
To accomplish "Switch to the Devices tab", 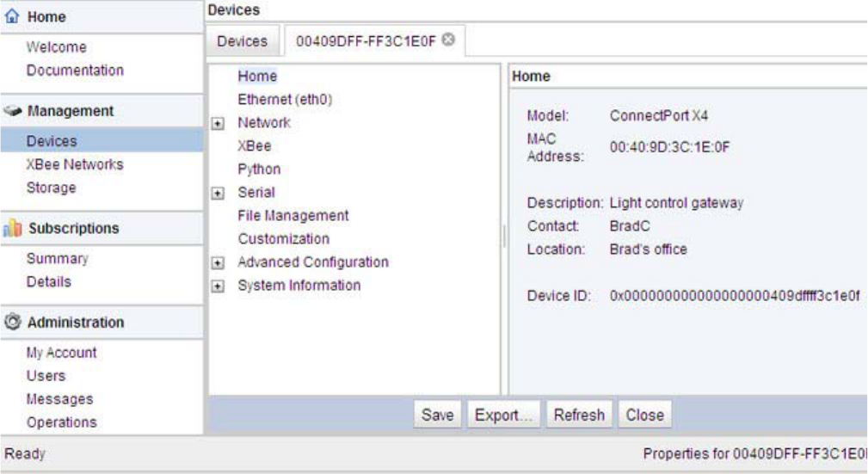I will coord(242,41).
